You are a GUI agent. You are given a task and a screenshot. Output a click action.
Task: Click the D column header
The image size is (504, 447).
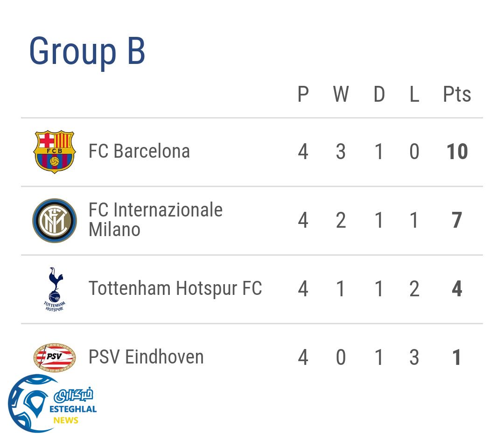(x=379, y=95)
